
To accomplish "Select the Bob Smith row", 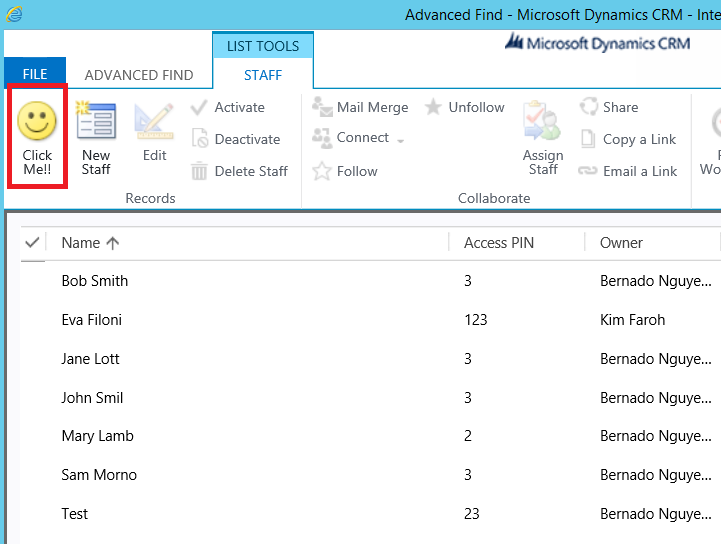I will click(x=95, y=281).
